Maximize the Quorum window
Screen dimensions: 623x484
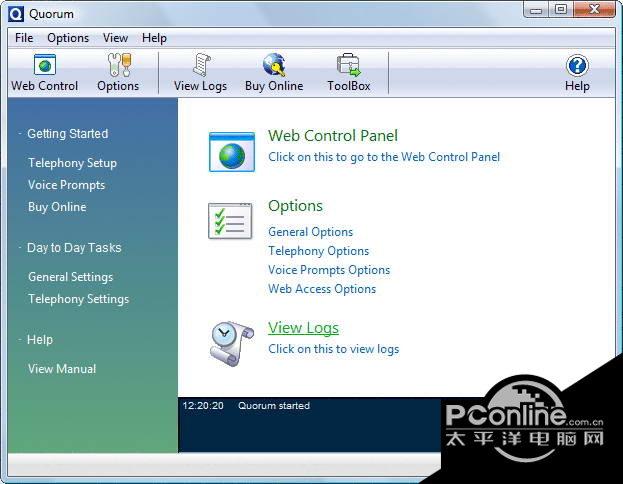tap(561, 10)
